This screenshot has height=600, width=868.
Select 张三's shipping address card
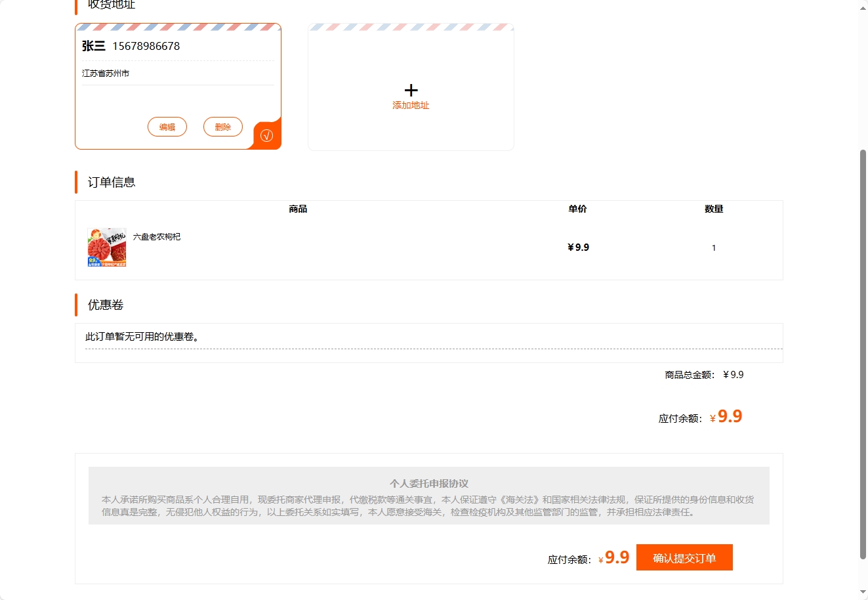point(178,85)
